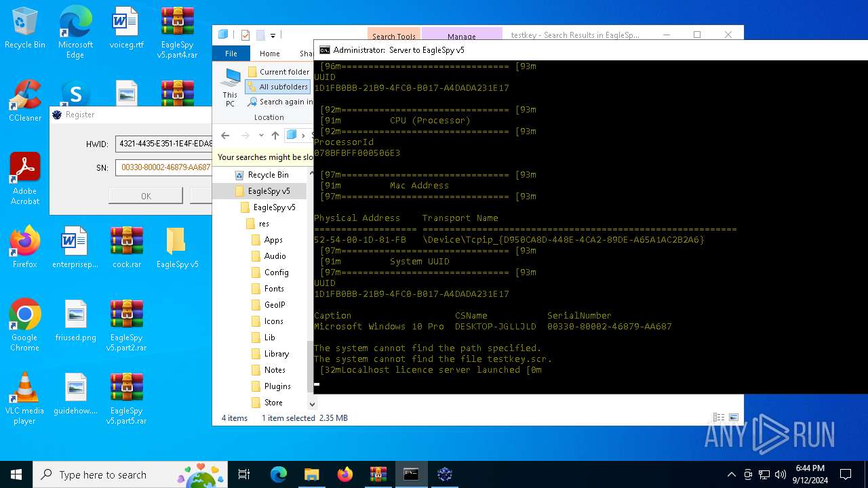Screen dimensions: 868x488
Task: Open EagleSpy app icon on taskbar
Action: (444, 474)
